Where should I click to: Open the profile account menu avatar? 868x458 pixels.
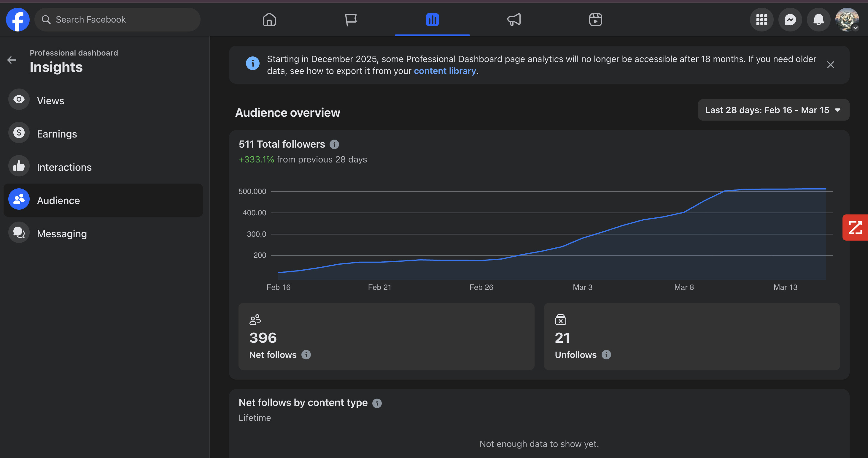coord(847,20)
